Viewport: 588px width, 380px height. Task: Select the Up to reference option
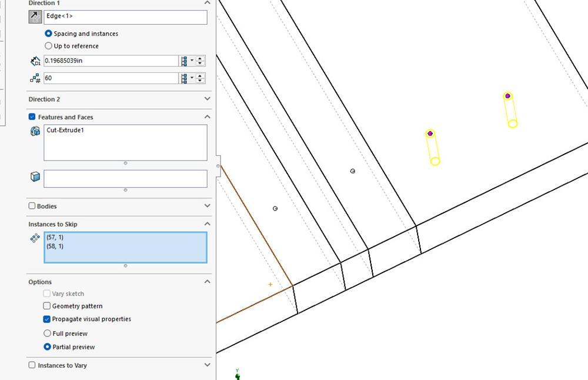(48, 46)
